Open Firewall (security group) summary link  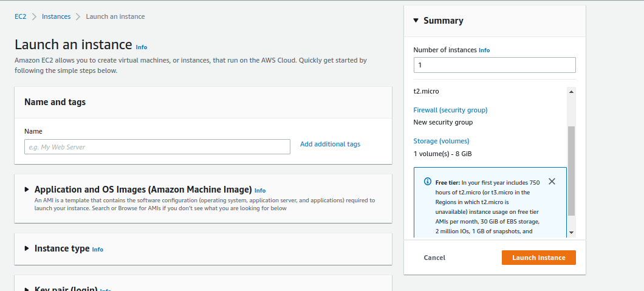[x=450, y=110]
